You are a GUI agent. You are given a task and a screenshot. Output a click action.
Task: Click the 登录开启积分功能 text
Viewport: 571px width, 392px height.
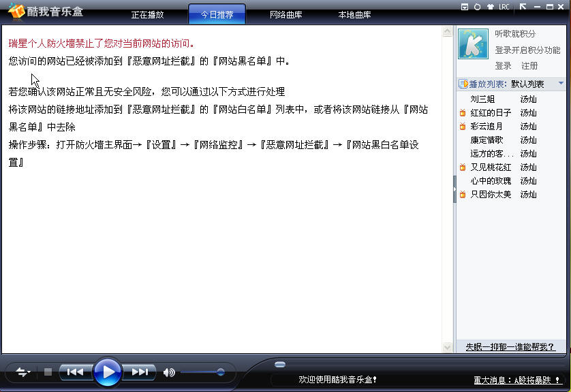tap(527, 50)
